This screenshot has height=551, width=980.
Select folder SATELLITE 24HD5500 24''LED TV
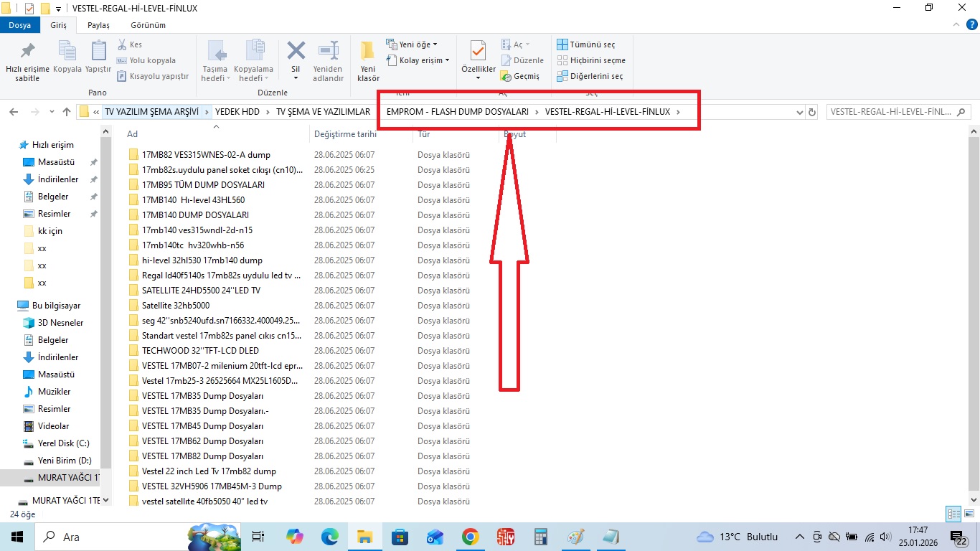[x=201, y=291]
